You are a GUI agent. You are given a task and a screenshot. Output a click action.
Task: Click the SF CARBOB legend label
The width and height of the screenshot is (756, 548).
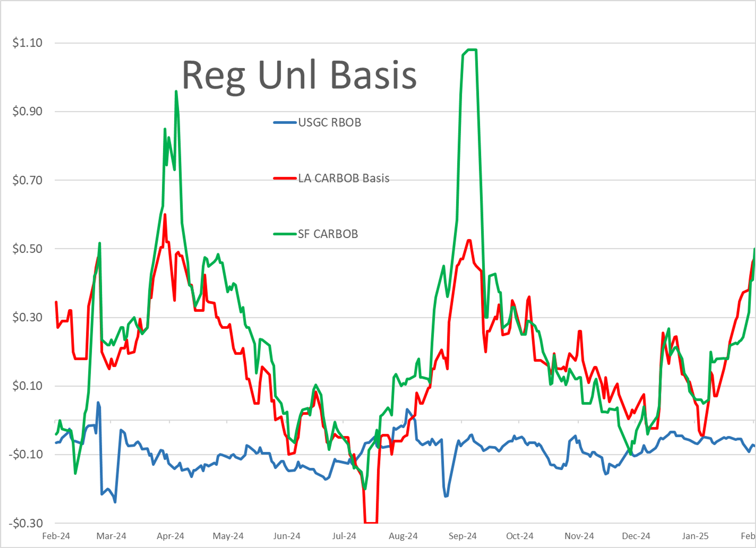pyautogui.click(x=328, y=234)
